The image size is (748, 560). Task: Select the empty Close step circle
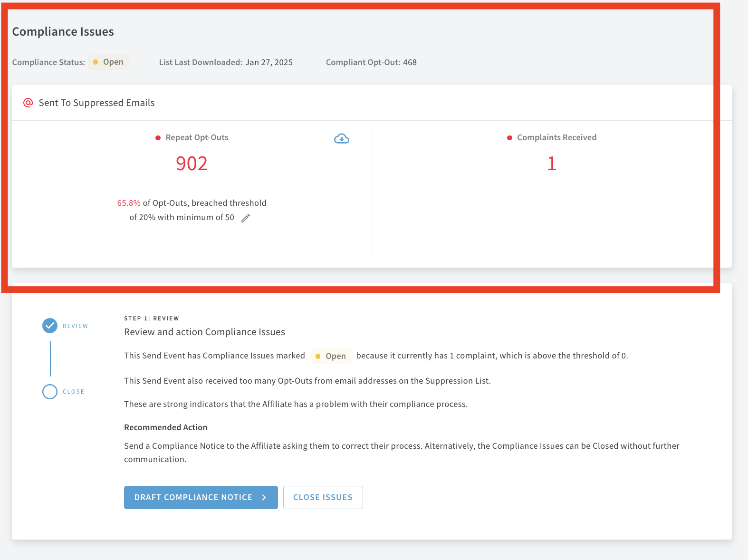click(x=50, y=392)
